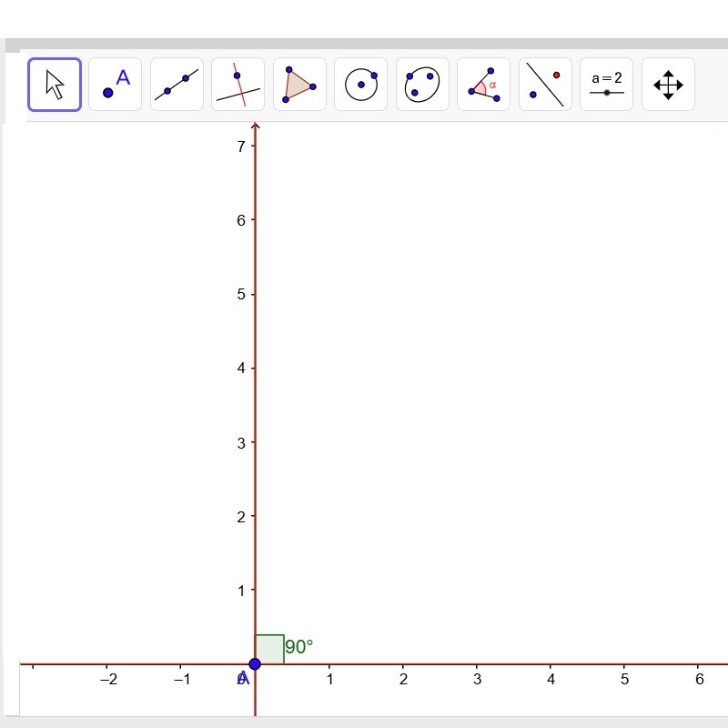The image size is (728, 728).
Task: Pick the Perpendicular Line tool
Action: 238,85
